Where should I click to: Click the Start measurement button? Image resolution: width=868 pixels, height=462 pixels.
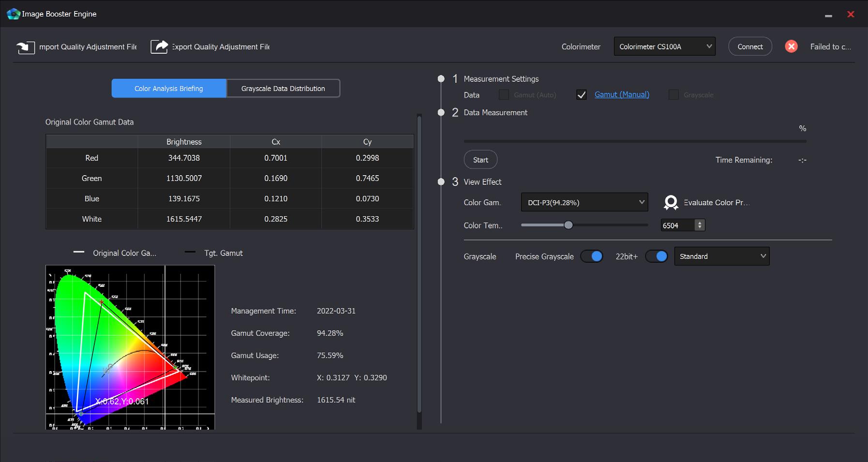pos(480,160)
